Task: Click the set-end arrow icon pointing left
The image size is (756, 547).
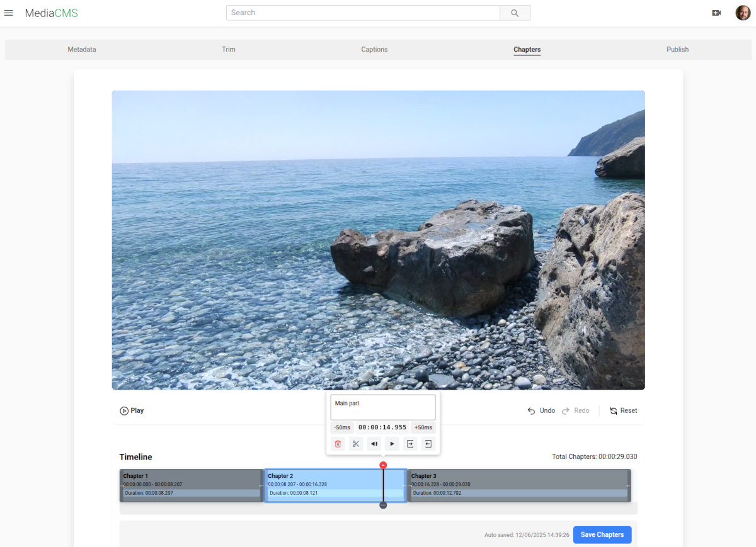Action: point(428,444)
